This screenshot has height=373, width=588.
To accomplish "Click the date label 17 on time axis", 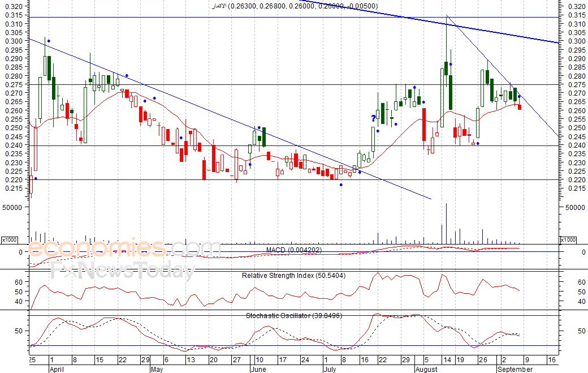I will coord(282,360).
